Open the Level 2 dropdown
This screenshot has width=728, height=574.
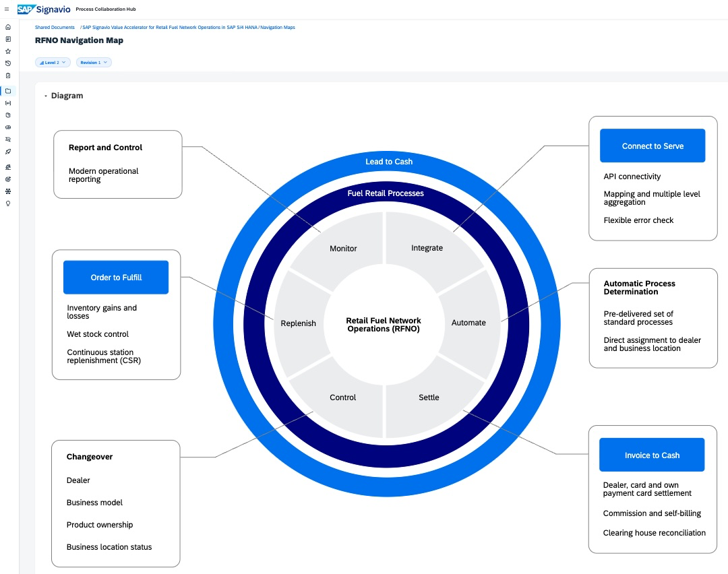tap(53, 62)
